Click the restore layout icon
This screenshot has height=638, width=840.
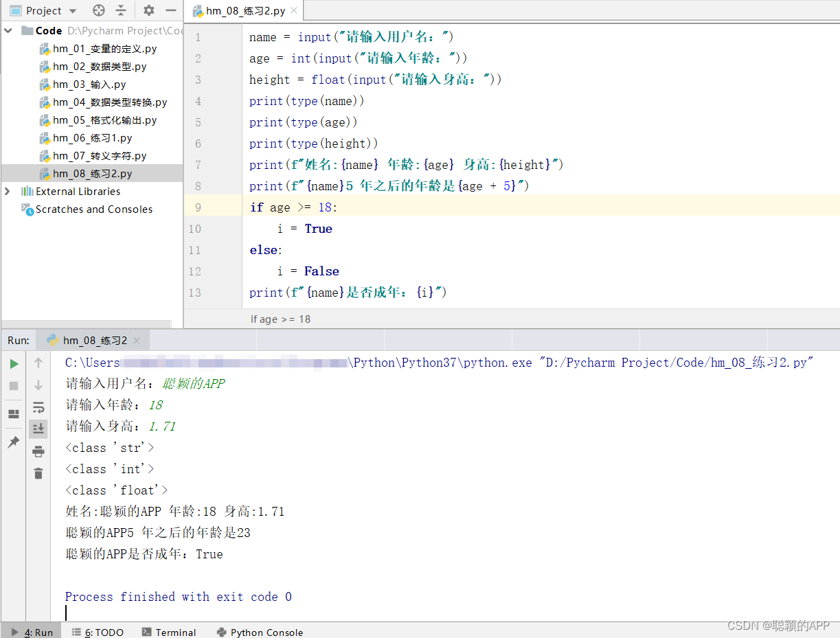tap(14, 414)
